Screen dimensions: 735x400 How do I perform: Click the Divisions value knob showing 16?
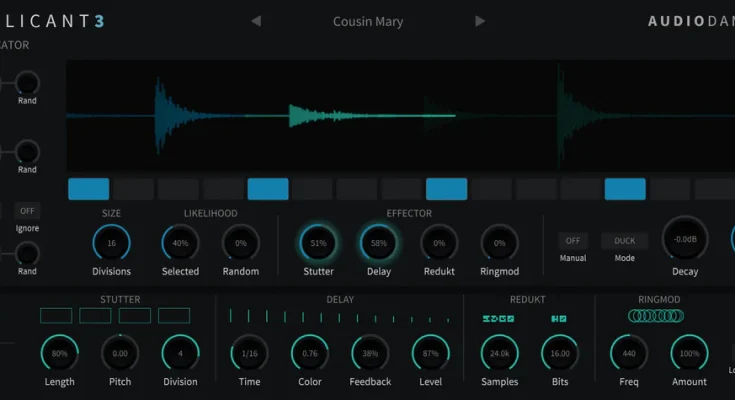pos(111,243)
